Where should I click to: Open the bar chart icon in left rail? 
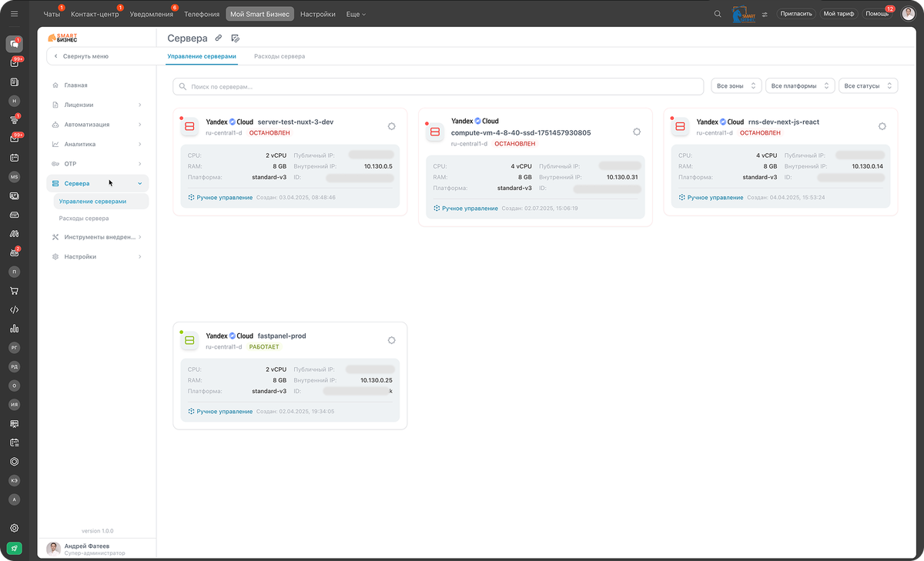click(14, 329)
